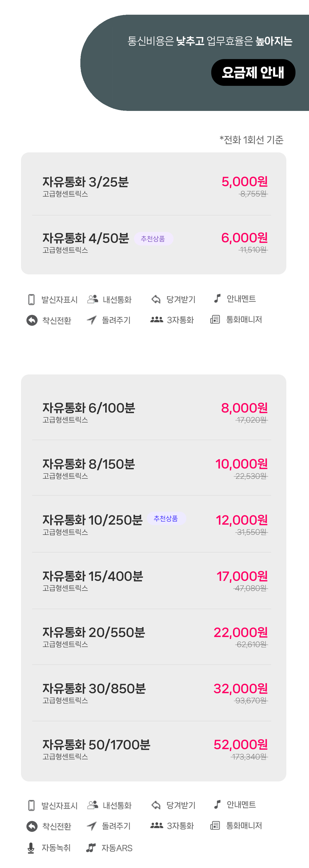The width and height of the screenshot is (309, 868).
Task: Click the 당겨받기 reply icon in the first feature list
Action: 156,299
